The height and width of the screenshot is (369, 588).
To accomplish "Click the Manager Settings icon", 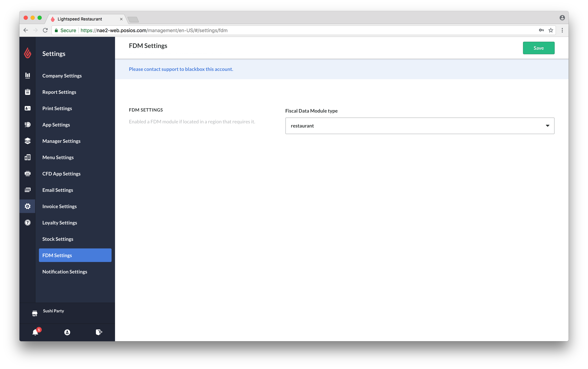I will (28, 141).
